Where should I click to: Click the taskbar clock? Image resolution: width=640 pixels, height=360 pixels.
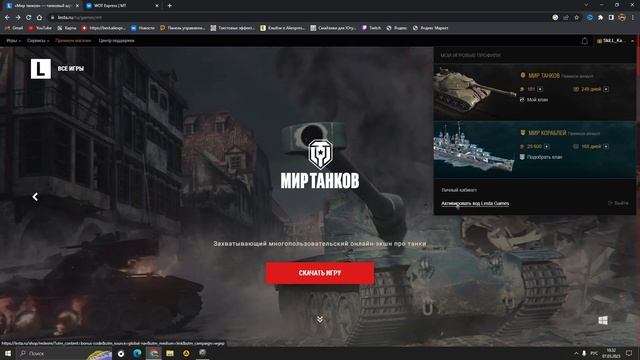pyautogui.click(x=611, y=353)
